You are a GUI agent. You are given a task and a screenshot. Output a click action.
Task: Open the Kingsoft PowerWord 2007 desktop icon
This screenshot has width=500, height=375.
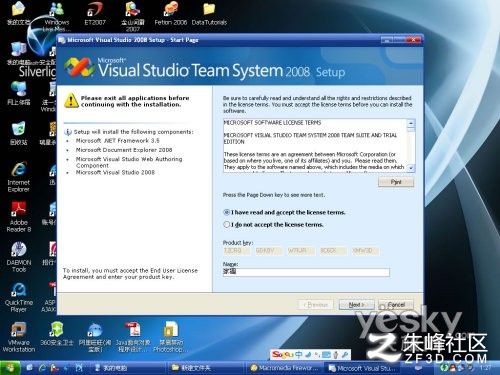[x=133, y=17]
